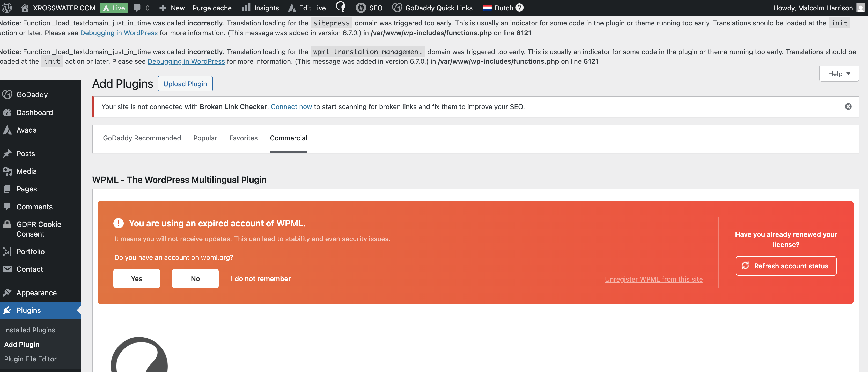Open Pages icon in sidebar
Screen dimensions: 868x372
tap(7, 189)
